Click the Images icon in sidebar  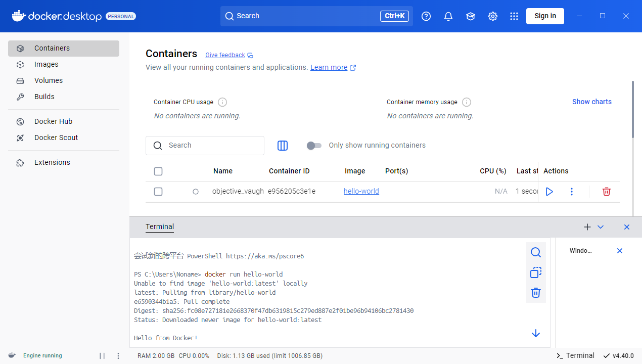coord(20,65)
